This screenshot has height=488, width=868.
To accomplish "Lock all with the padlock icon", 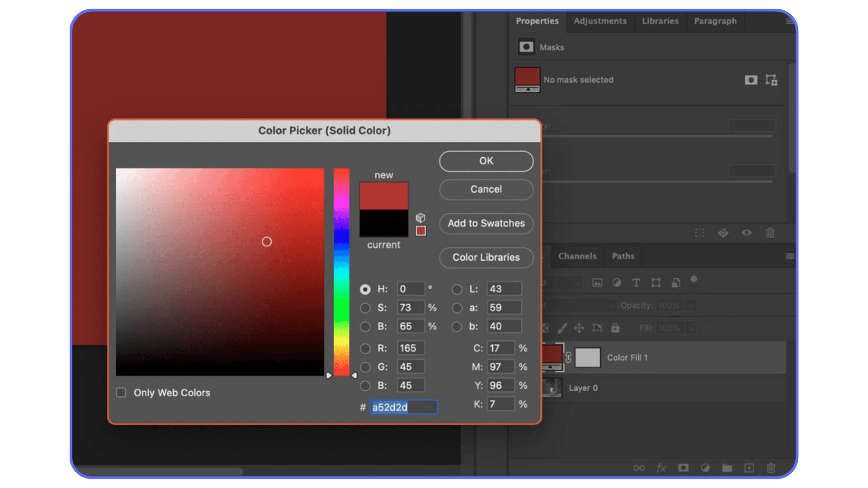I will point(615,328).
